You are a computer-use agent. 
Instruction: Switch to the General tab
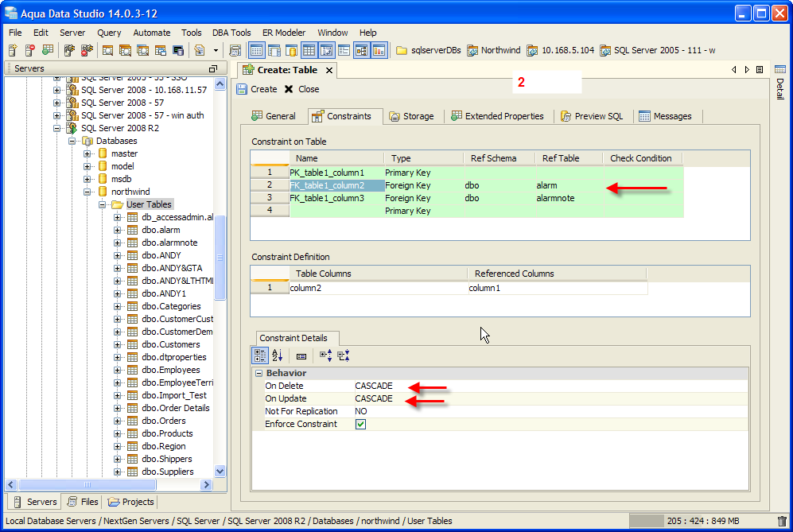[274, 116]
